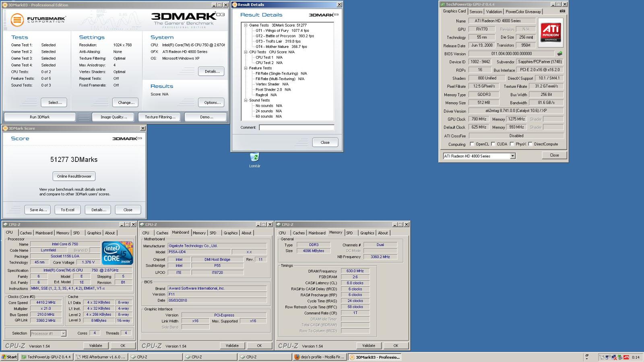Click the GPU-Z screenshot camera icon
The height and width of the screenshot is (362, 644).
(x=562, y=11)
